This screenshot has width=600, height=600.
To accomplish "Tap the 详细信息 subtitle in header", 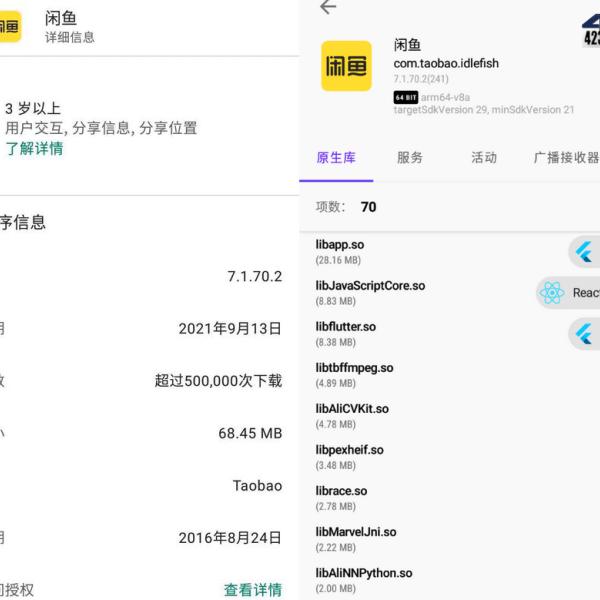I will [x=70, y=37].
